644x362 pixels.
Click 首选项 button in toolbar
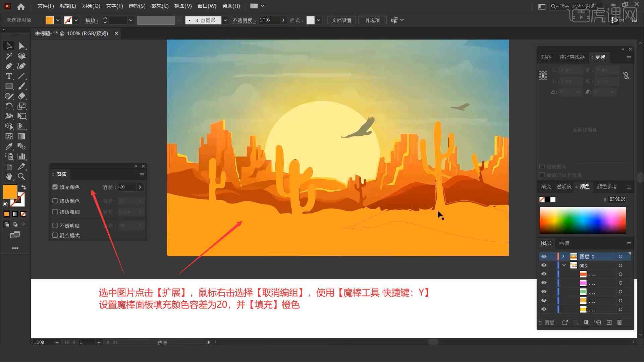pyautogui.click(x=372, y=20)
